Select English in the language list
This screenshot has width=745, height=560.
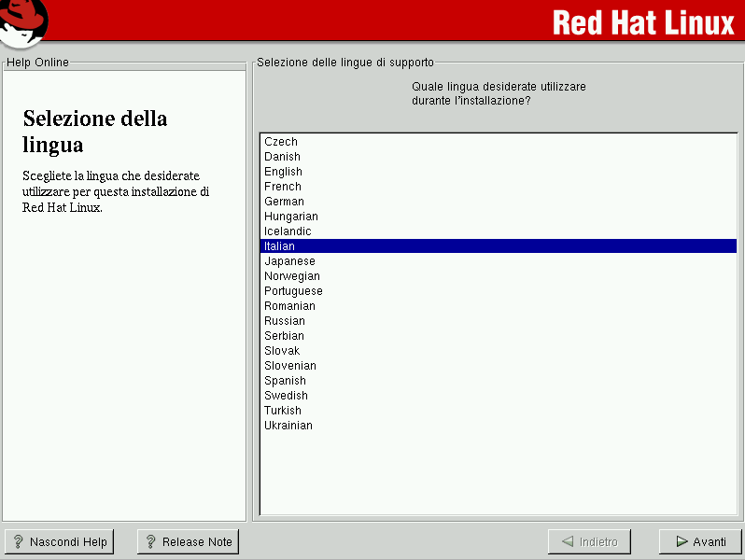[x=283, y=172]
